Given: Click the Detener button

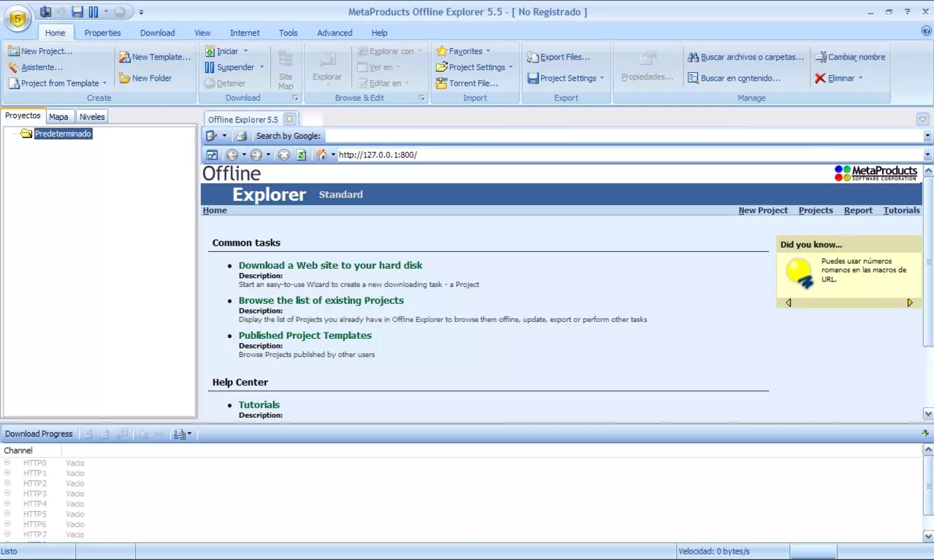Looking at the screenshot, I should tap(225, 83).
